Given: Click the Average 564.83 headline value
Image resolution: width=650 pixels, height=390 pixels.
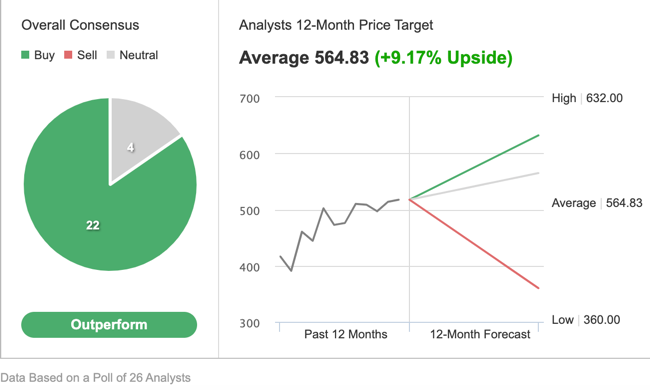Looking at the screenshot, I should pos(303,58).
